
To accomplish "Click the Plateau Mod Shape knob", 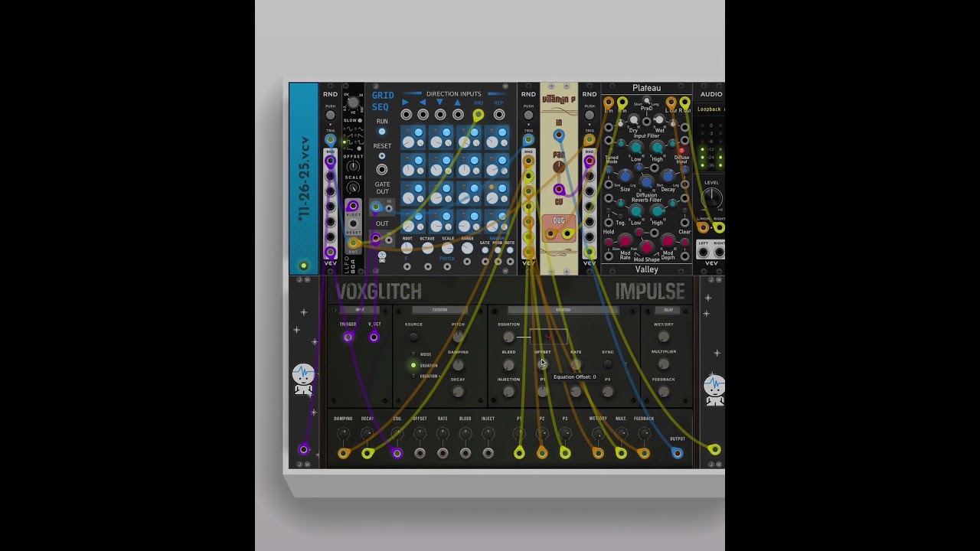I will tap(647, 247).
